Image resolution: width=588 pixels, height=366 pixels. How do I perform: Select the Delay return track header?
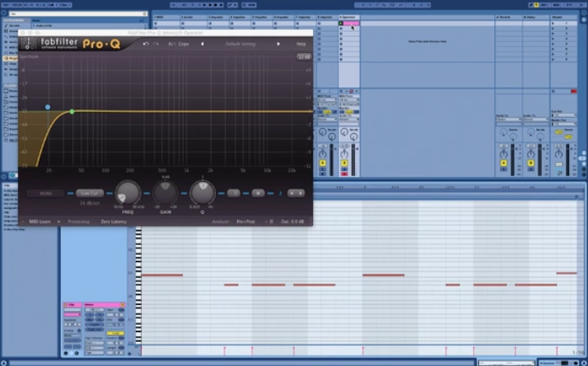click(x=536, y=17)
